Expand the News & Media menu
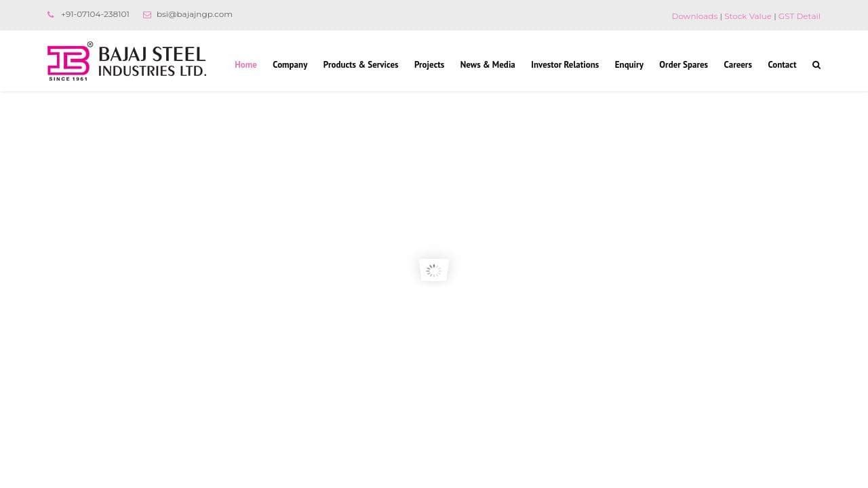Image resolution: width=868 pixels, height=488 pixels. [x=487, y=64]
